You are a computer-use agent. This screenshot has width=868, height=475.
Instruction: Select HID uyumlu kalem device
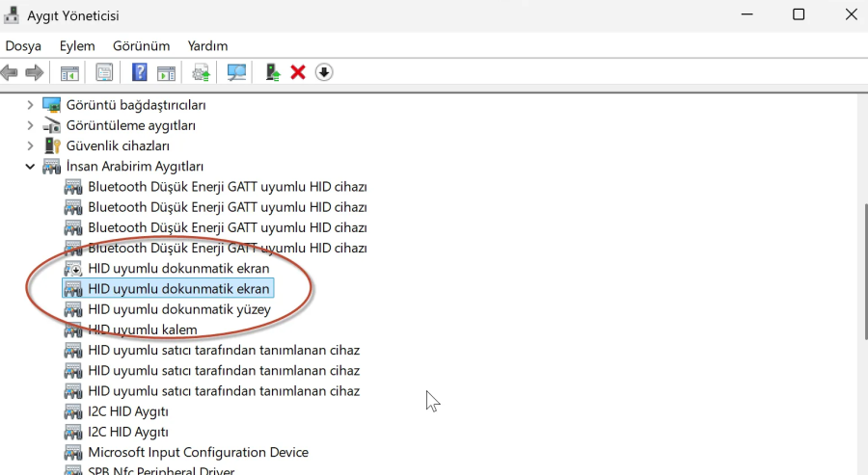142,330
